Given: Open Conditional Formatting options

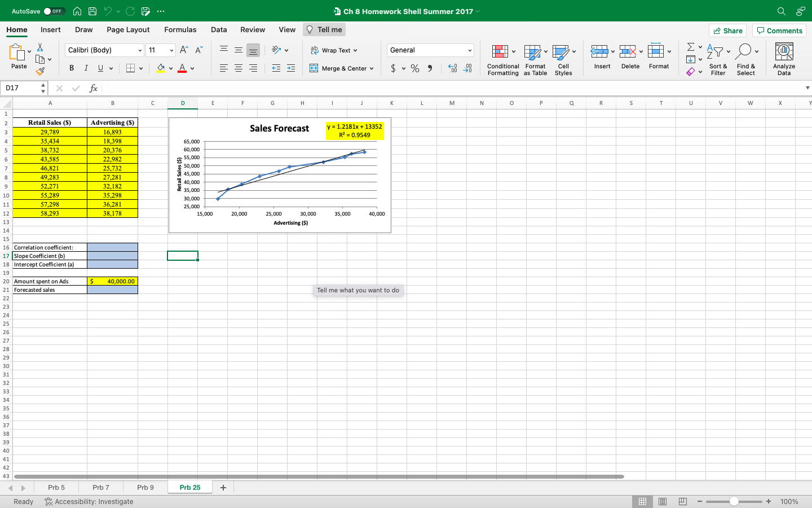Looking at the screenshot, I should (502, 59).
